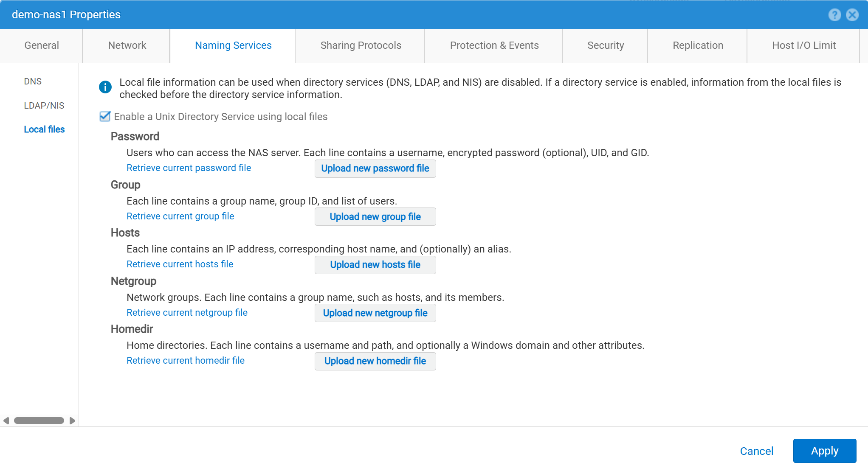Click Upload new password file button
The image size is (868, 474).
[375, 168]
